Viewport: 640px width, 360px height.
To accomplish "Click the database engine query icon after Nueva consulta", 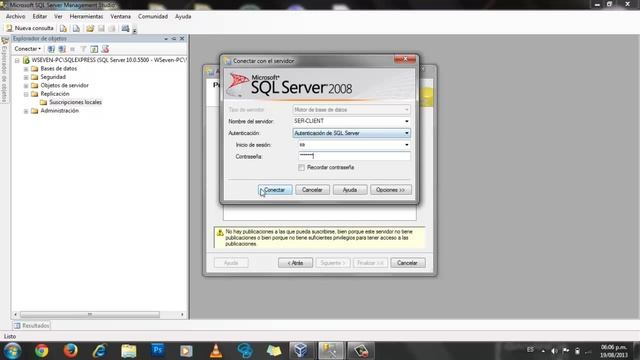I will [63, 29].
